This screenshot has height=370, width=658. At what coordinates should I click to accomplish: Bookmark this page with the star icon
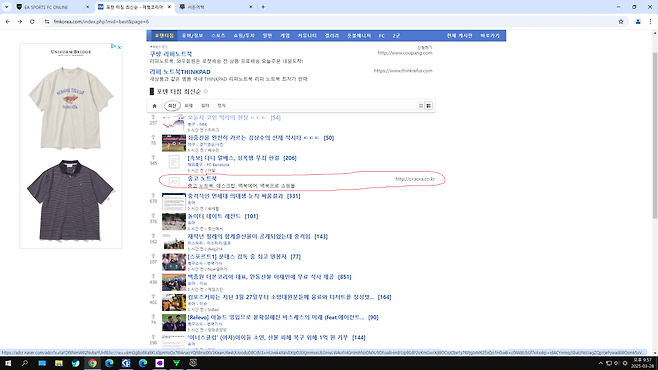click(621, 21)
